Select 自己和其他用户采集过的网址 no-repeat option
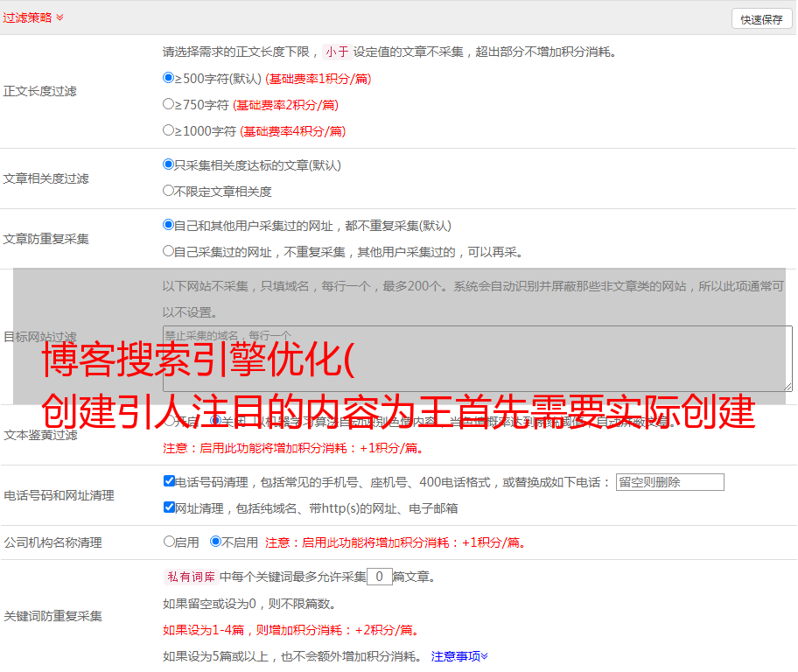 click(169, 225)
